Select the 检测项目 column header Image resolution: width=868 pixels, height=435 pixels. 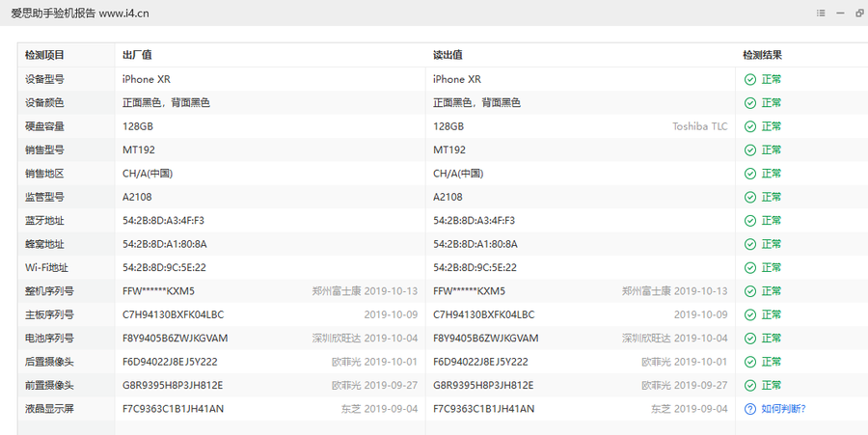point(44,55)
